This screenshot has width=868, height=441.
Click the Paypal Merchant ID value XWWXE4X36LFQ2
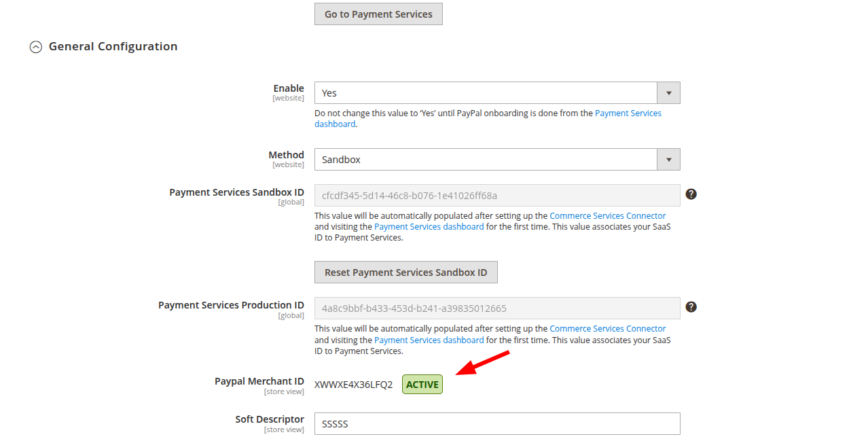[x=353, y=385]
